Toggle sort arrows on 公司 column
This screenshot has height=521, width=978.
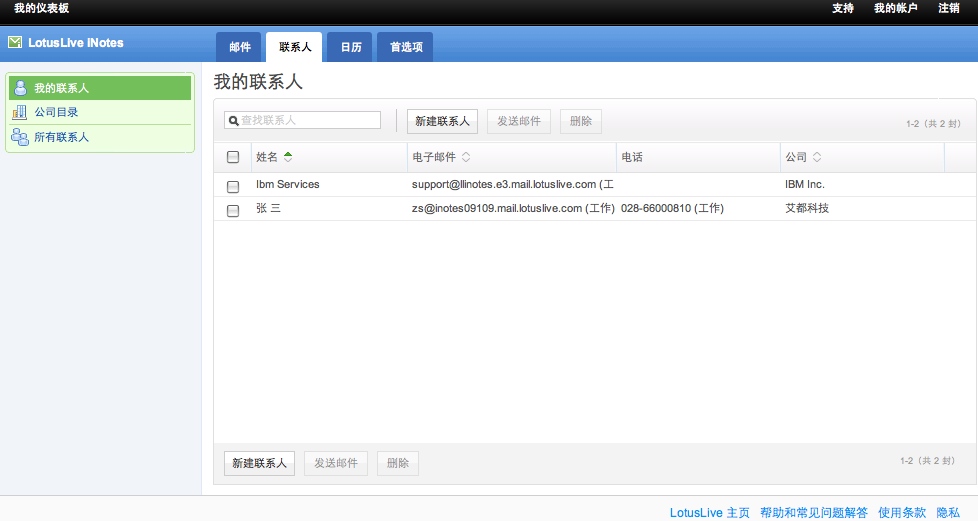(x=817, y=157)
